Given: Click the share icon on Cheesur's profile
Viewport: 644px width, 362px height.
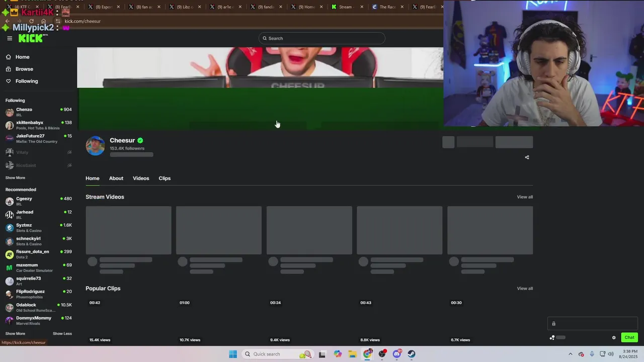Looking at the screenshot, I should (x=527, y=157).
